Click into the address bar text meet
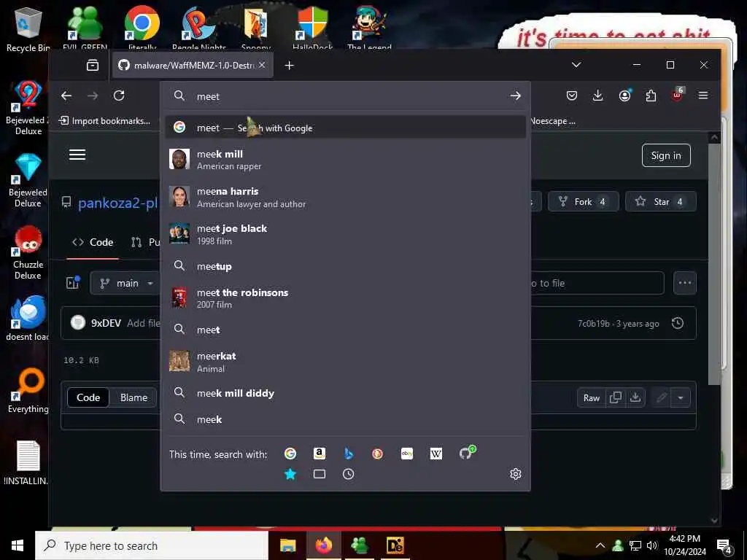 [x=208, y=96]
